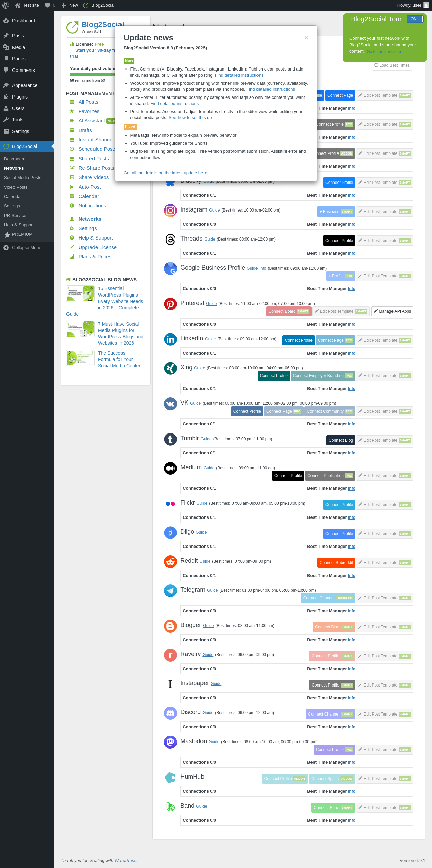
Task: Click the Telegram network icon
Action: point(170,591)
